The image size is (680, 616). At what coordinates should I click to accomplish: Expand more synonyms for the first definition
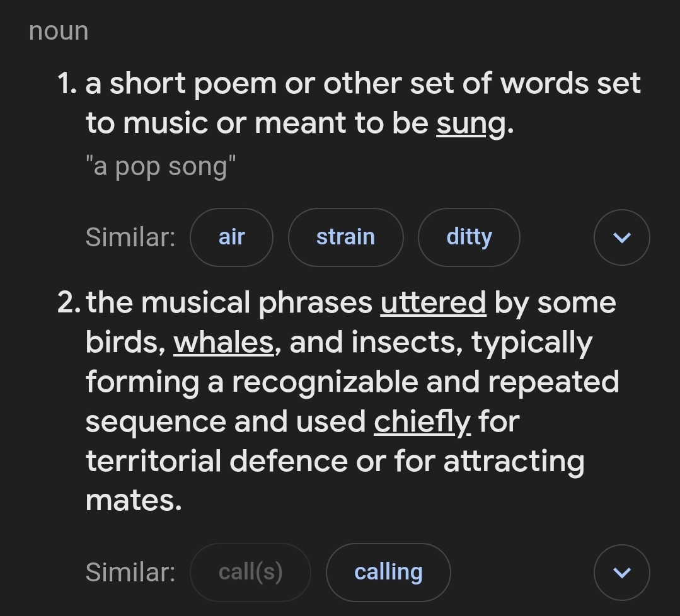621,237
